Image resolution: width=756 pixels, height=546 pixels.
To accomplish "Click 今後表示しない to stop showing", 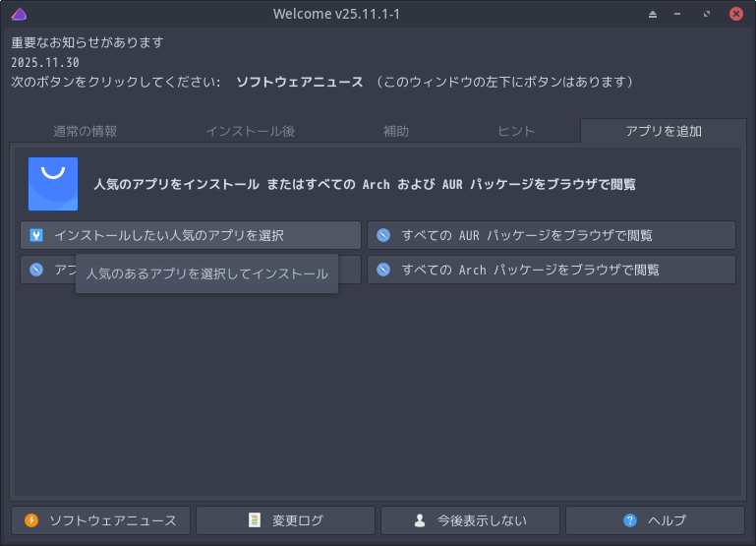I will coord(470,520).
